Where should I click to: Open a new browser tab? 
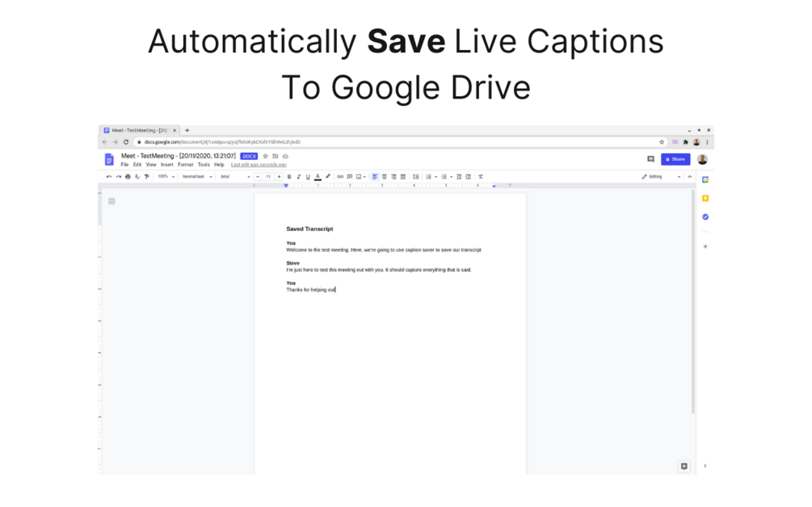coord(187,130)
